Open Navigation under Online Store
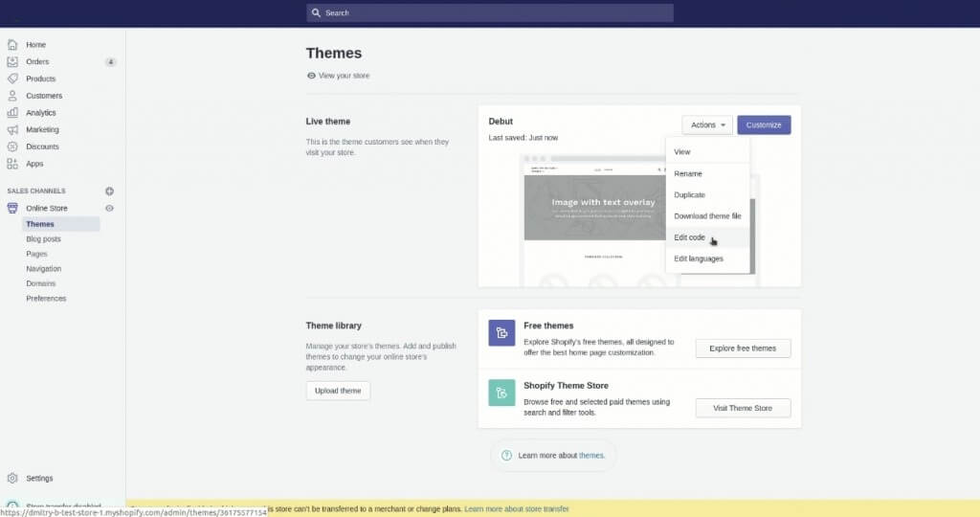Viewport: 980px width, 517px height. (x=44, y=268)
